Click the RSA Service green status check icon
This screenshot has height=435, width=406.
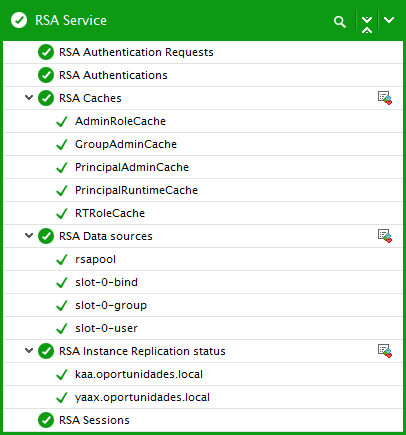click(19, 20)
